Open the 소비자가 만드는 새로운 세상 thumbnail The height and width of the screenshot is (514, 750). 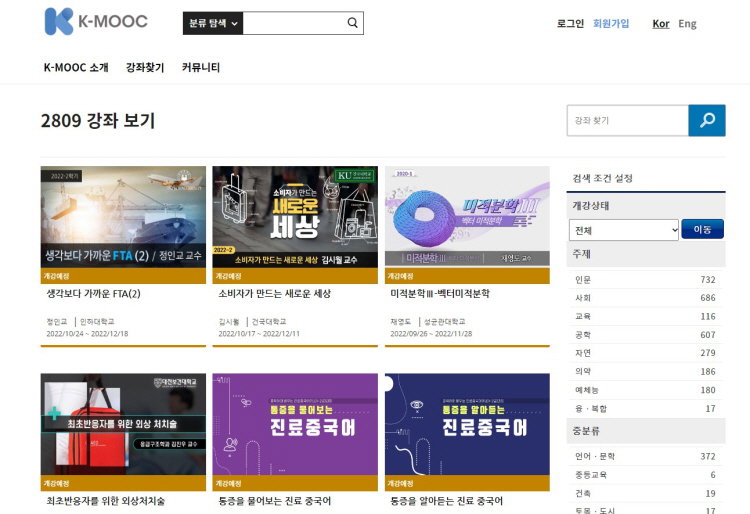click(x=295, y=217)
